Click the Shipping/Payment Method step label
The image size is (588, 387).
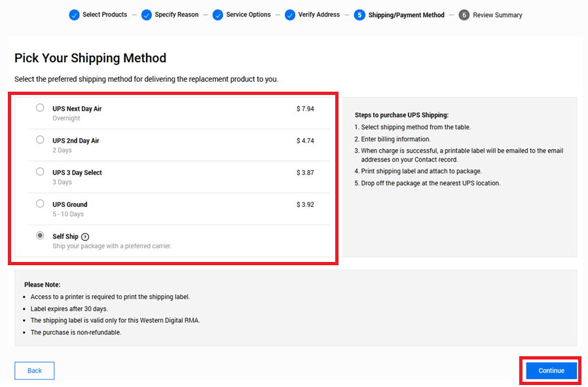[x=406, y=15]
